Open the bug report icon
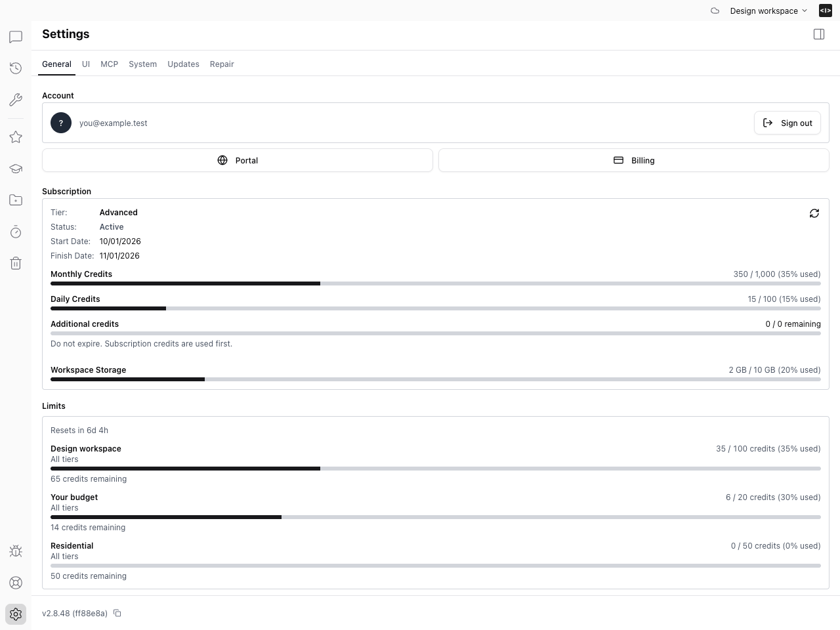Screen dimensions: 840x630 16,551
